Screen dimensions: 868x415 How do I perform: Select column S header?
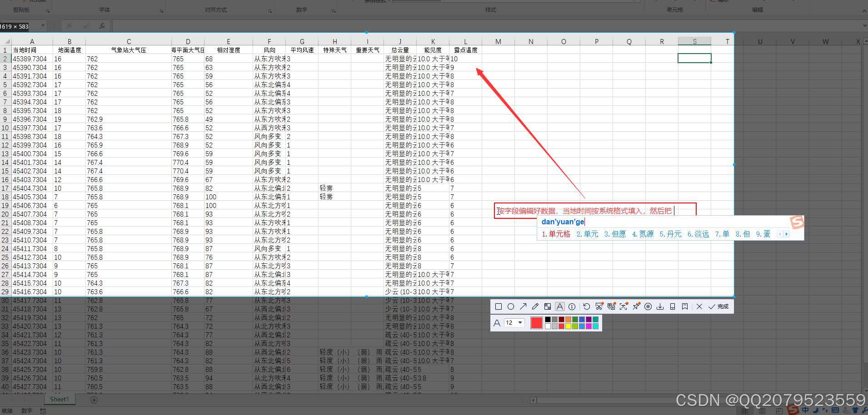[x=694, y=41]
